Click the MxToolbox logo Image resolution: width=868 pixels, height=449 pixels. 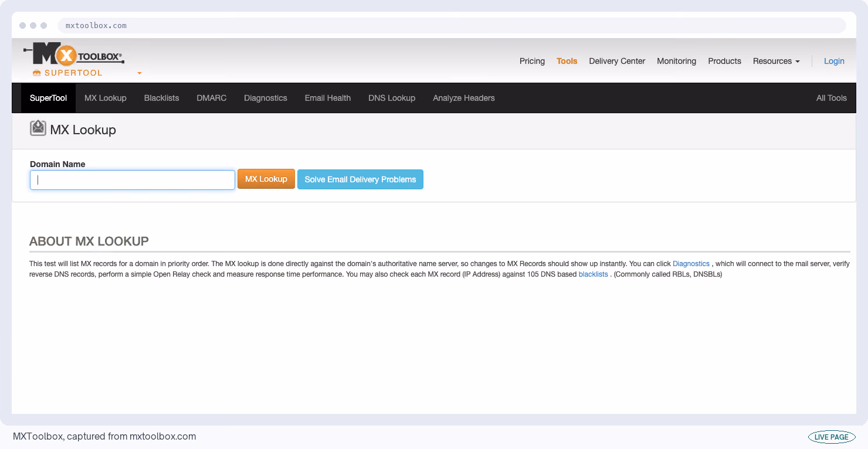(74, 54)
